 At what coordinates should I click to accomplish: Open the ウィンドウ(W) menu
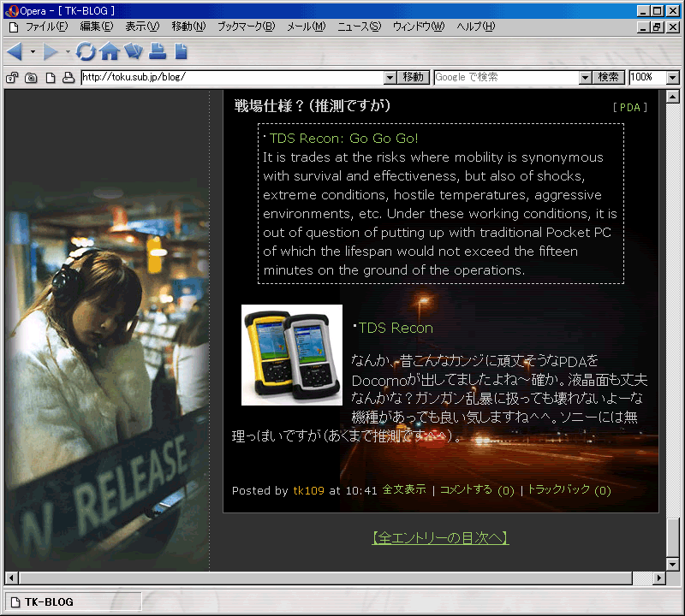pyautogui.click(x=419, y=27)
